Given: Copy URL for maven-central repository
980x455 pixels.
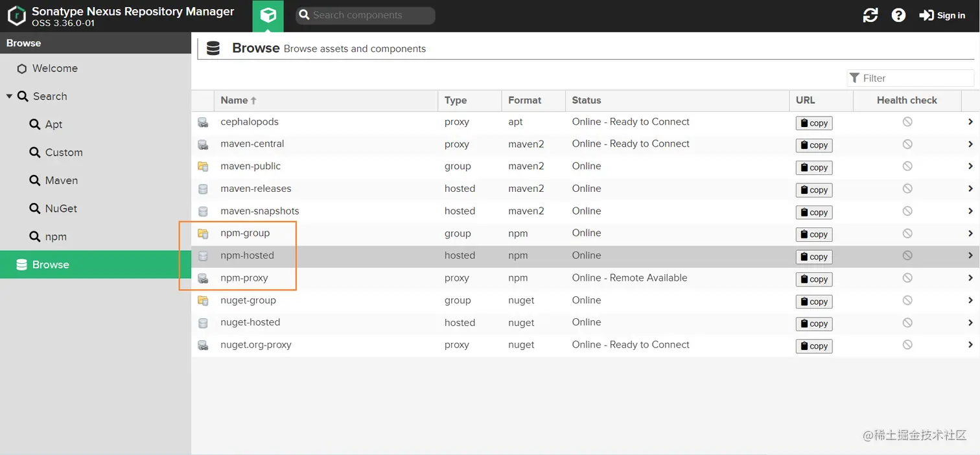Looking at the screenshot, I should (814, 145).
